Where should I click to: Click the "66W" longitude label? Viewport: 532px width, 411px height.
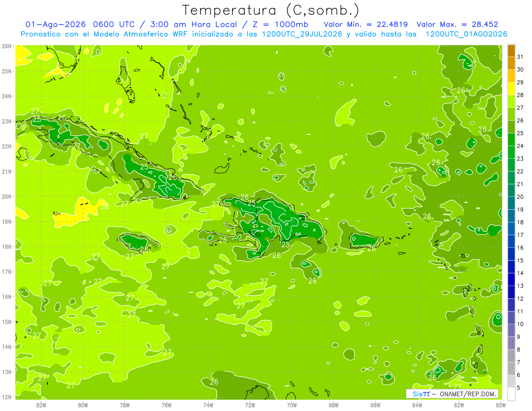[376, 405]
